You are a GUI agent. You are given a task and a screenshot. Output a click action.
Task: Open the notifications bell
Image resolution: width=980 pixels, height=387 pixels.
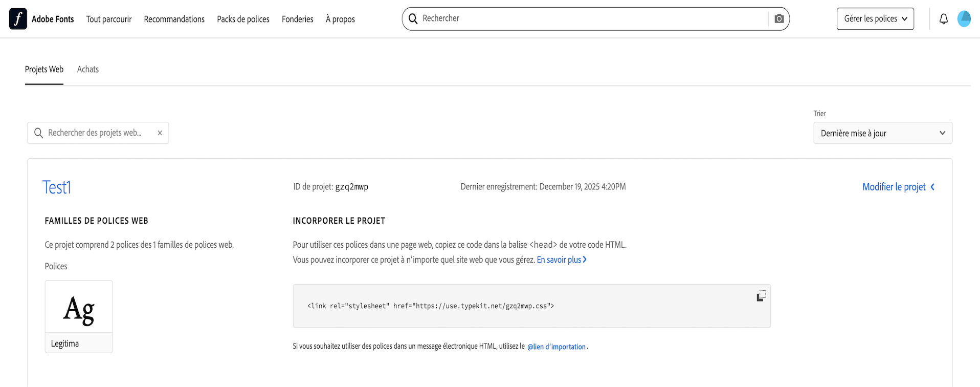(944, 19)
